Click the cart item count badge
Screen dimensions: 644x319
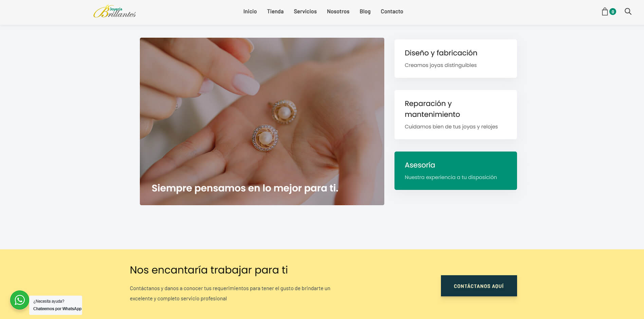coord(613,12)
